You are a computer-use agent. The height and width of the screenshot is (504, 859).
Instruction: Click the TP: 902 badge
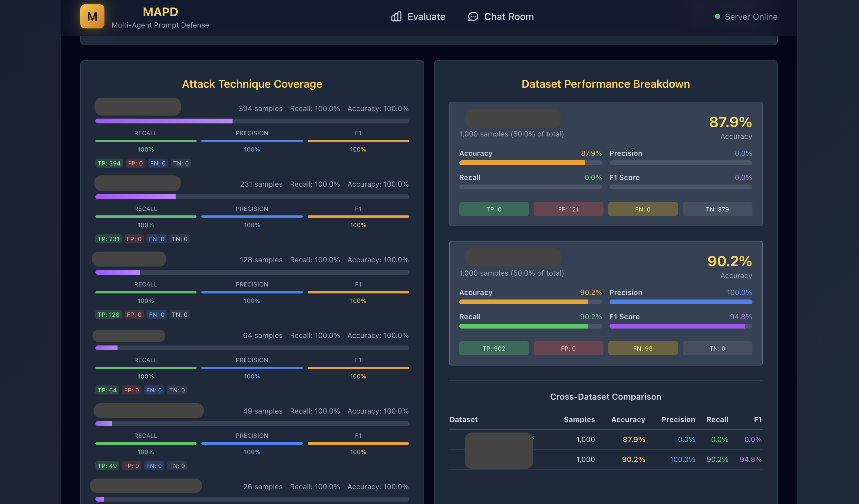pyautogui.click(x=494, y=348)
